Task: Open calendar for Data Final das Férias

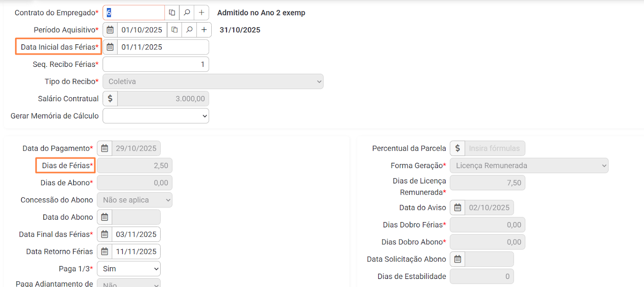Action: coord(105,234)
